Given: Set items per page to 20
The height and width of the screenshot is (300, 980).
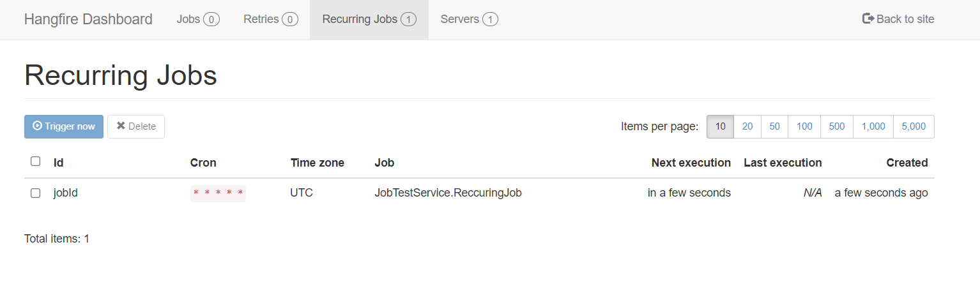Looking at the screenshot, I should click(747, 126).
